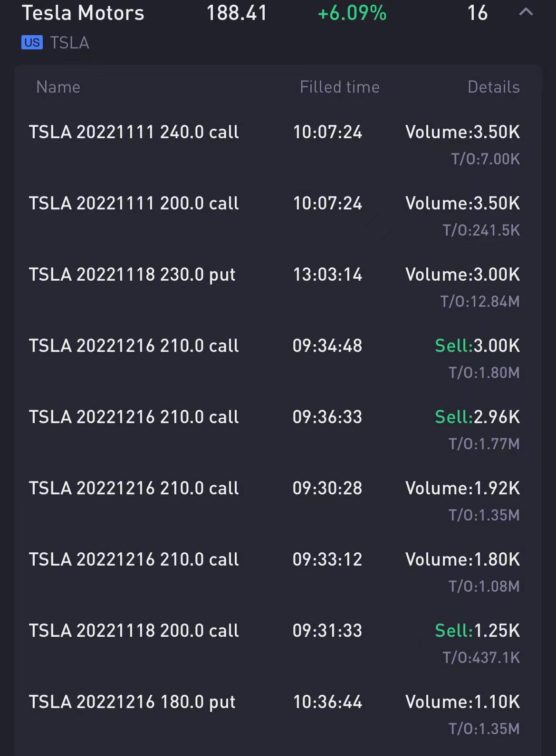Screen dimensions: 556x756
Task: Select 210.0 call filled at 09:34:48
Action: point(278,359)
